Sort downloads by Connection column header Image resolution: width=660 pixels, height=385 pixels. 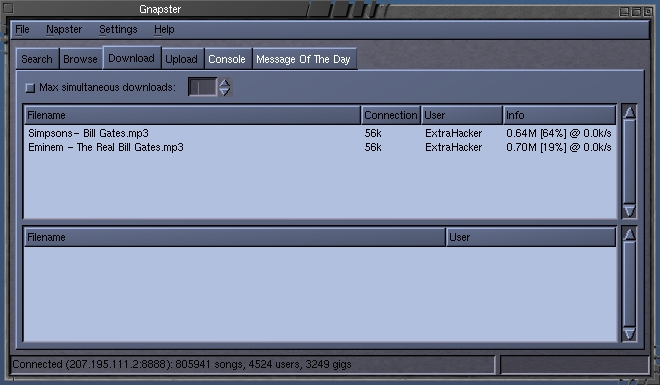pos(391,115)
